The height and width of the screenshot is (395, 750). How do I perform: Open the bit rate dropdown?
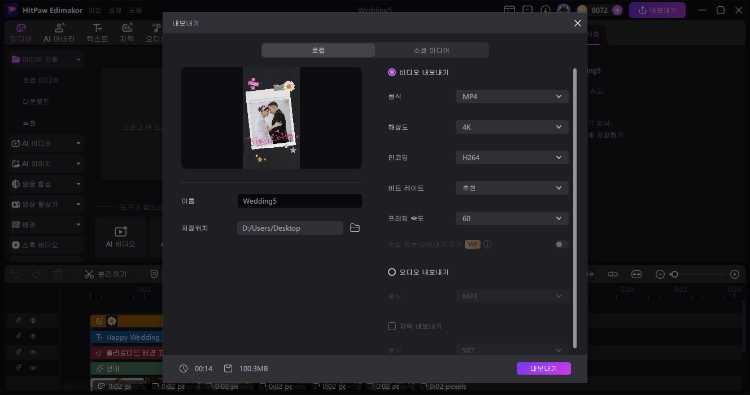(x=512, y=188)
